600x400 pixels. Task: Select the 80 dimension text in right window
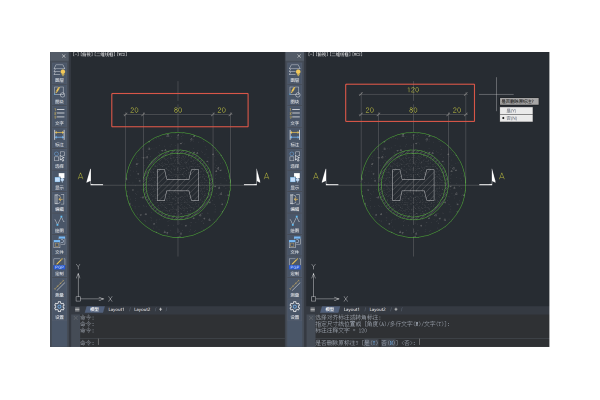tap(413, 110)
